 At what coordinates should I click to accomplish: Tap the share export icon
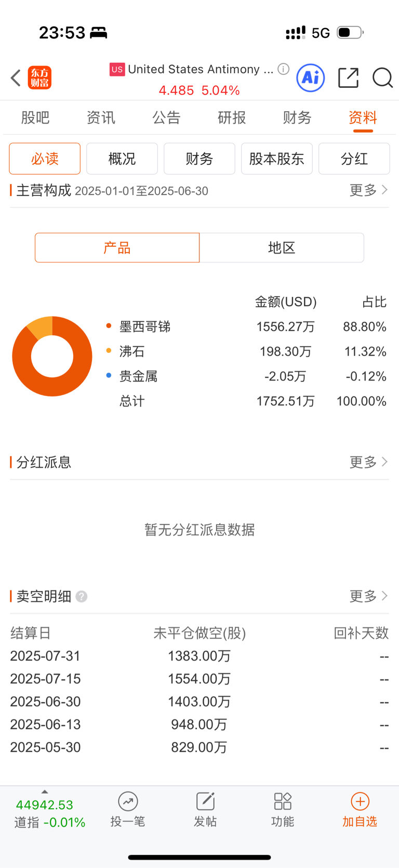[x=348, y=78]
